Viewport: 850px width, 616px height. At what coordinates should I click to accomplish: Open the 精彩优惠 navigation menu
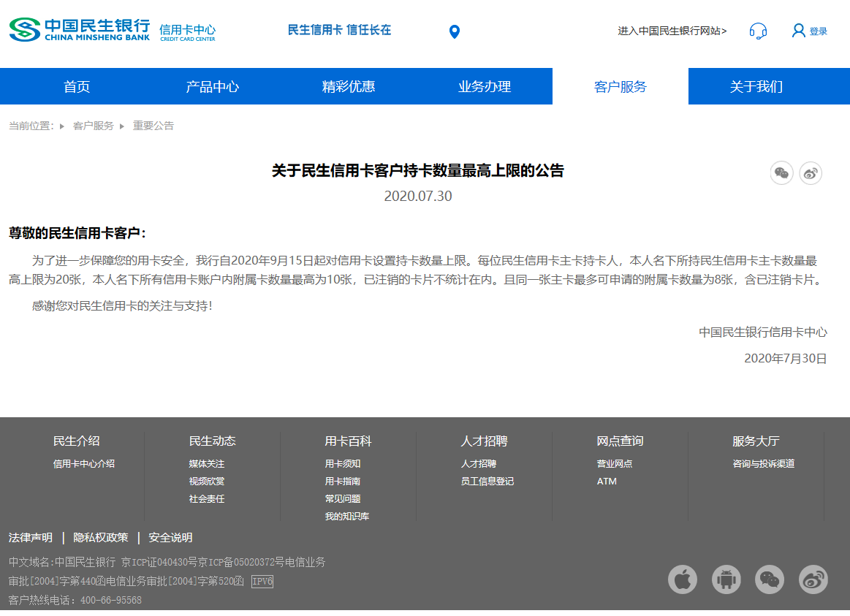click(x=349, y=87)
